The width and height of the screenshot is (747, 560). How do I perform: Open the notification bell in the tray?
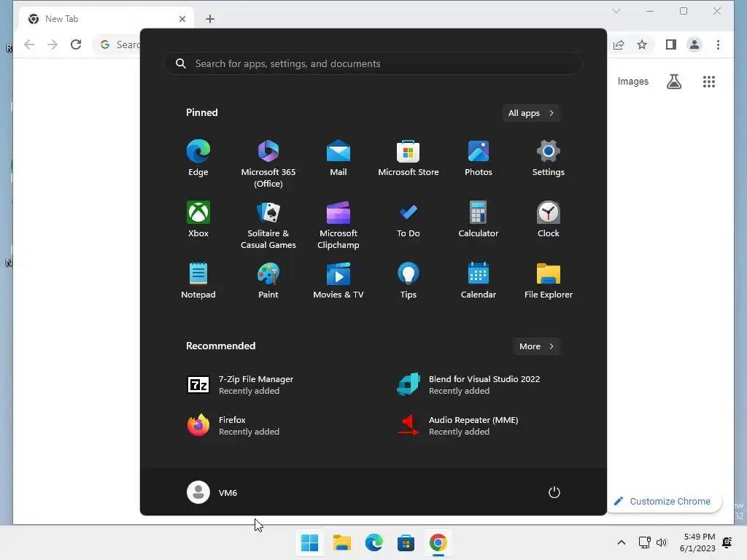(x=727, y=542)
